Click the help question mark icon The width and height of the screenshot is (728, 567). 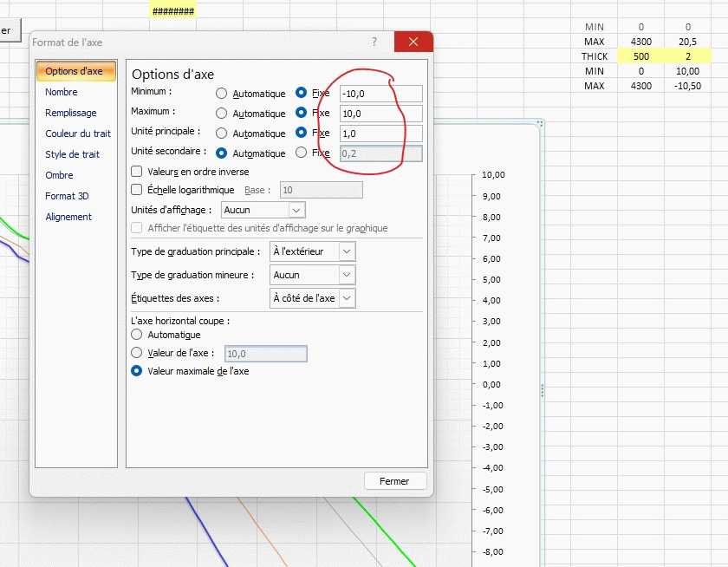point(374,42)
